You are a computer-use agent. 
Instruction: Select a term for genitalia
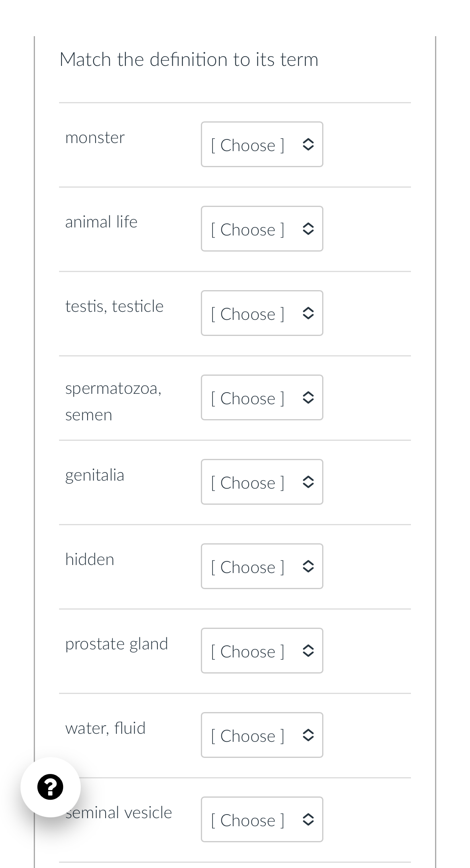coord(262,482)
